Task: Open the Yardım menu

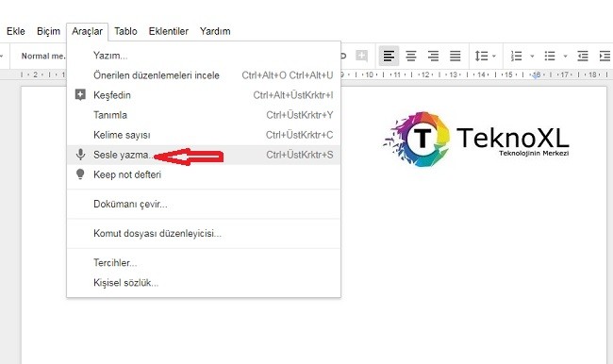Action: (215, 31)
